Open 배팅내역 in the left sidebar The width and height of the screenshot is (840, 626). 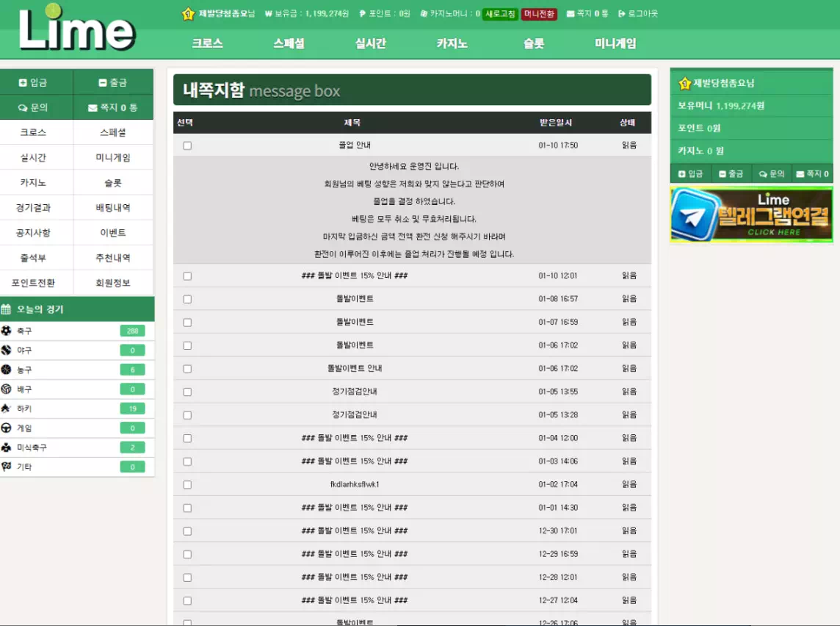point(113,208)
